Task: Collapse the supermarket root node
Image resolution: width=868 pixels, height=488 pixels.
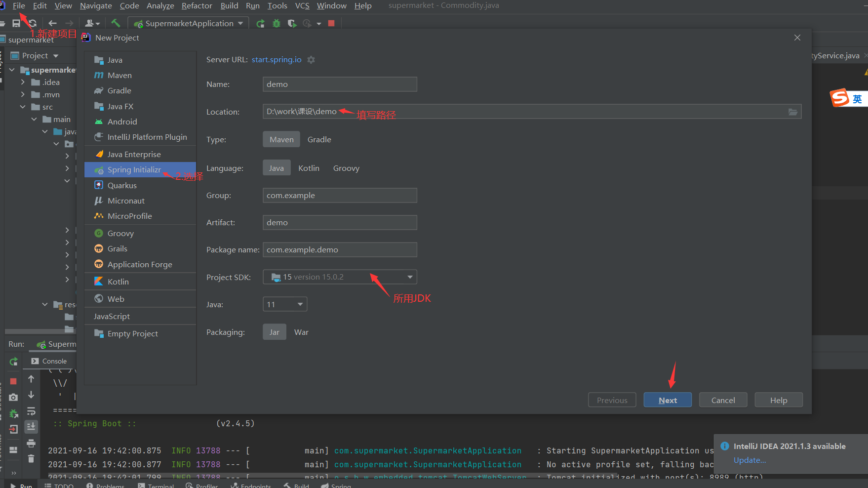Action: coord(12,70)
